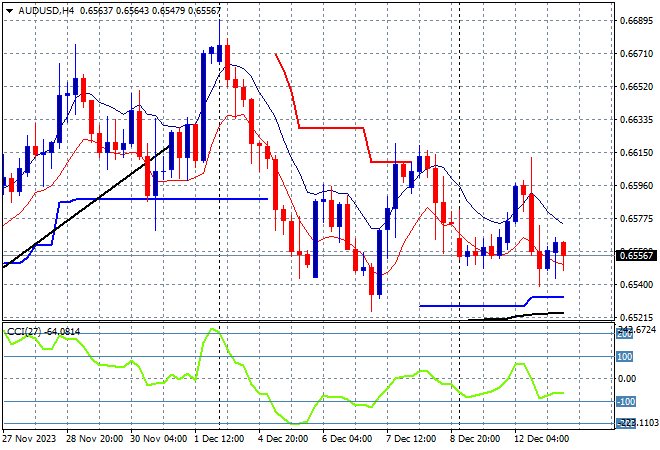Click the 0.66150 price axis label
660x450 pixels.
click(635, 153)
